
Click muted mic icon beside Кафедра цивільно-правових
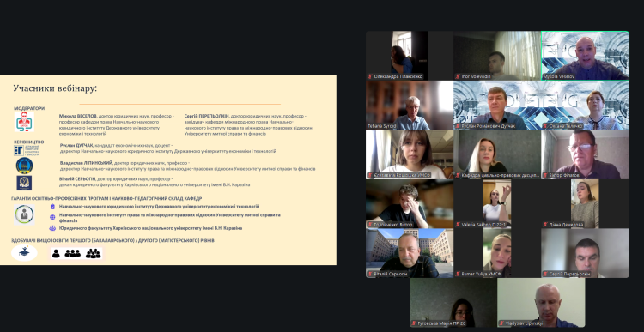pos(458,175)
